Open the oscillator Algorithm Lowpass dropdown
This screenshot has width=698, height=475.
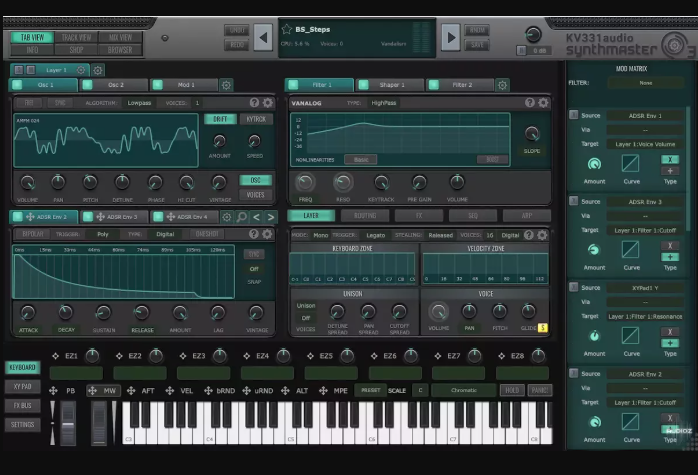pos(139,103)
